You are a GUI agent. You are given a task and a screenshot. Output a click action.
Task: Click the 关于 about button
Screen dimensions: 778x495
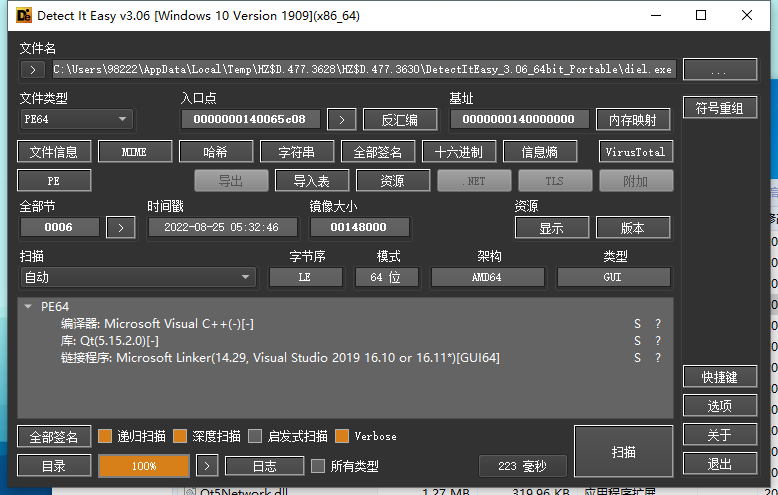(720, 435)
